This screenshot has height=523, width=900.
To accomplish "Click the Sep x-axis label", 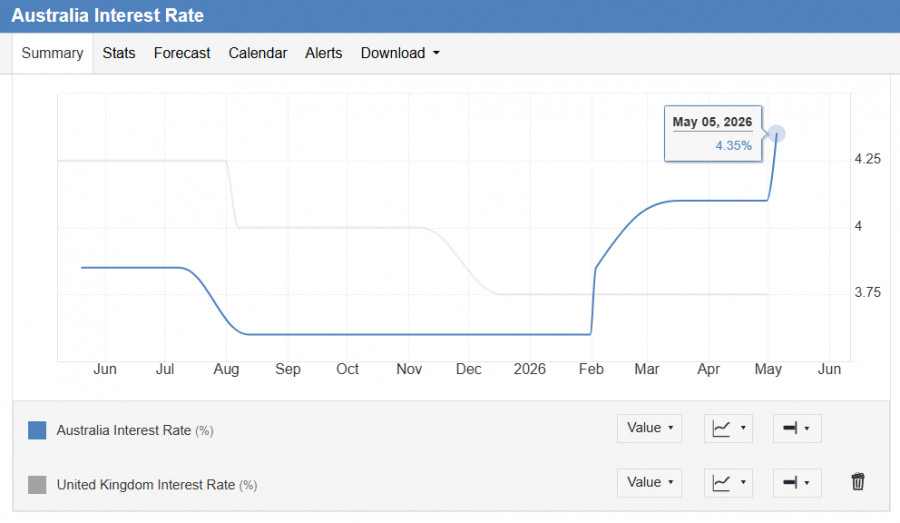I will coord(288,369).
